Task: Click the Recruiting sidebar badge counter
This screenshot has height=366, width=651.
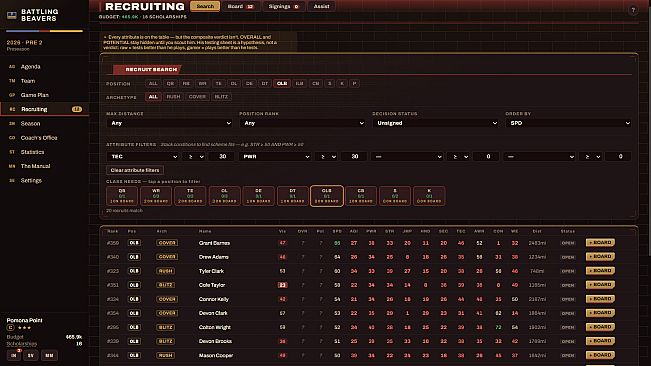Action: [x=77, y=109]
